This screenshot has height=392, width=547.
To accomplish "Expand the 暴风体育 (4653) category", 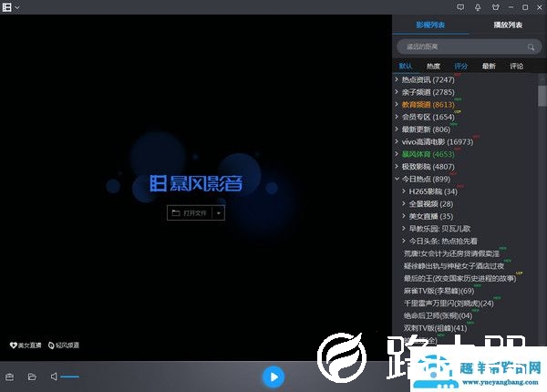I will [397, 154].
